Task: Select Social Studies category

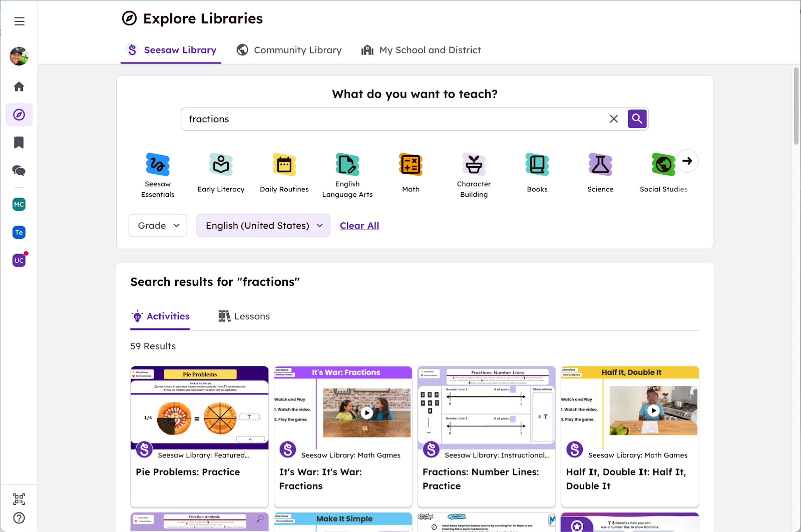Action: click(x=663, y=173)
